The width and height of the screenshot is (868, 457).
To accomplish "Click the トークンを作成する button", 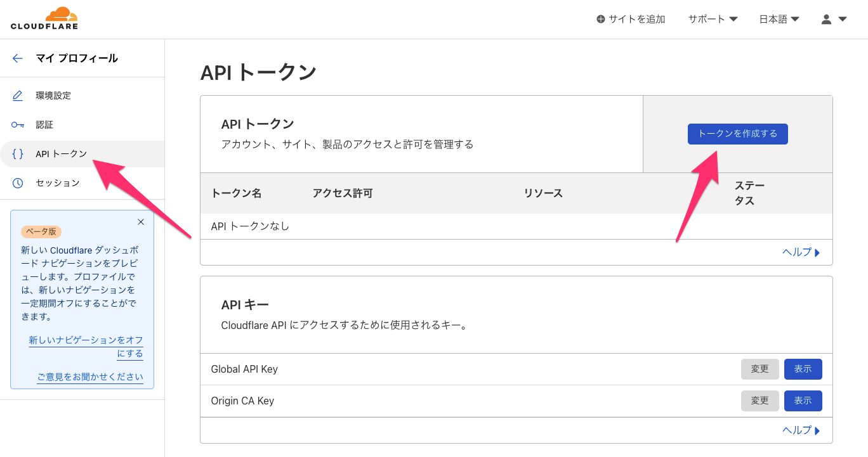I will [x=737, y=134].
